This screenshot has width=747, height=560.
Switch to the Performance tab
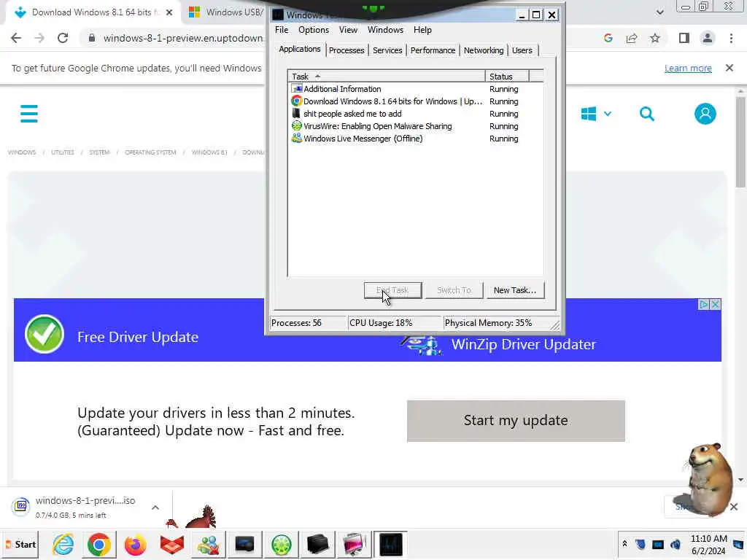433,50
